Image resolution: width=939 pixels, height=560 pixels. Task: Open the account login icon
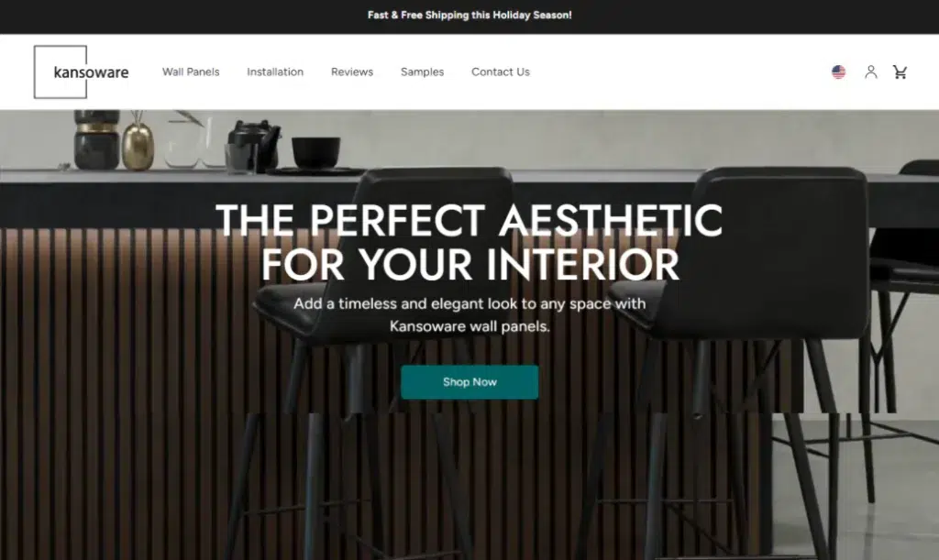(x=871, y=71)
